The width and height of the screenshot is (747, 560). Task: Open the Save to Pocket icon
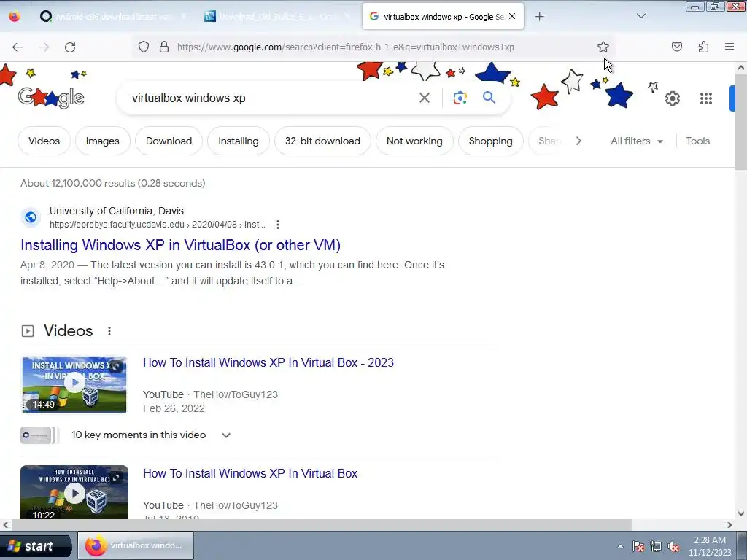tap(676, 47)
